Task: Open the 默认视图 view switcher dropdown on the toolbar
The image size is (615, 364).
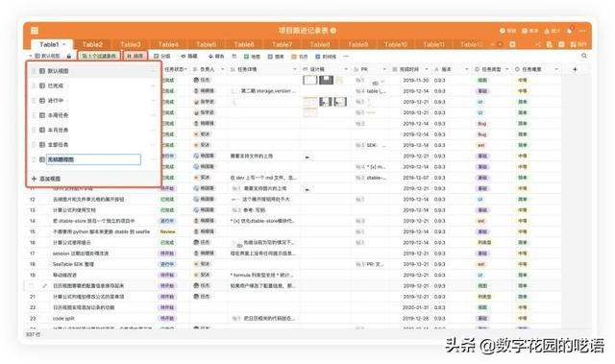Action: coord(47,57)
